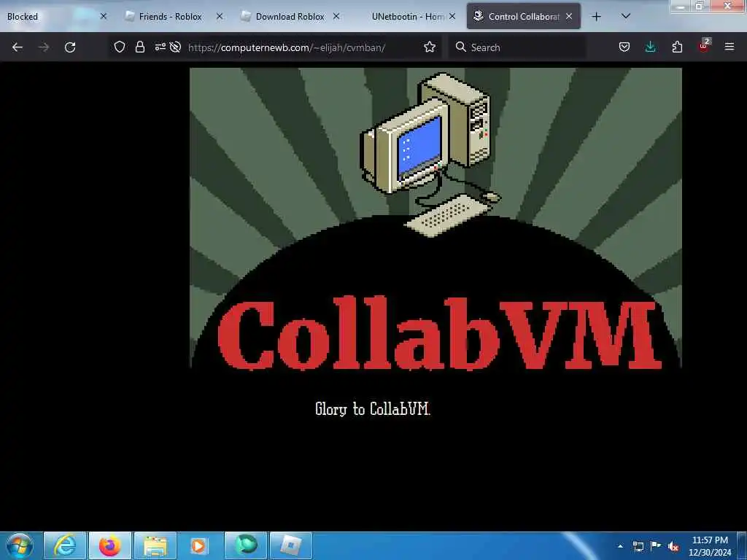Bookmark this page with the star
The height and width of the screenshot is (560, 747).
429,47
